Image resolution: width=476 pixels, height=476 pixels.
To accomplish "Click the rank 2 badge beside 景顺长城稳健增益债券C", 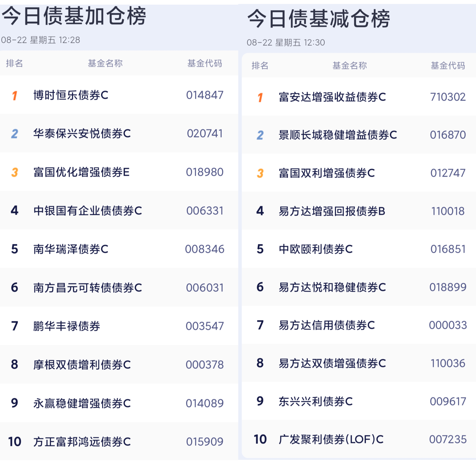I will coord(260,135).
